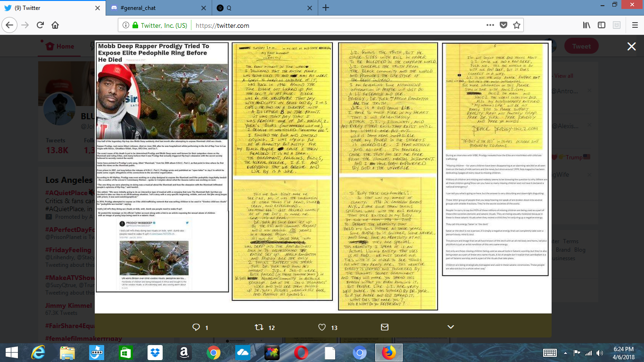The width and height of the screenshot is (644, 362).
Task: Open the Firefox hamburger menu
Action: click(633, 25)
